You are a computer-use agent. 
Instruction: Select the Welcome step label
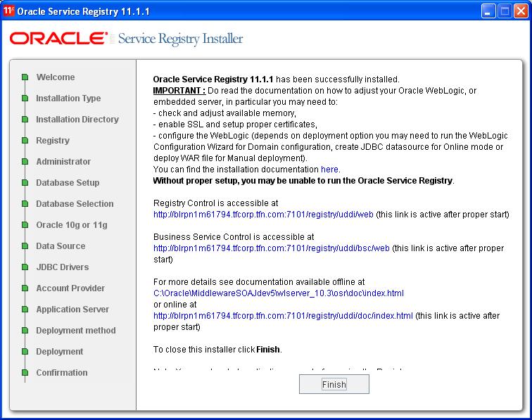56,77
